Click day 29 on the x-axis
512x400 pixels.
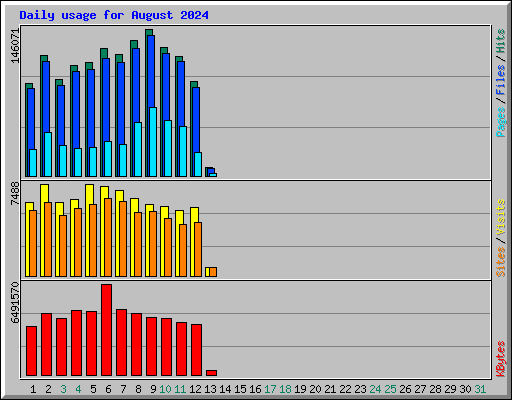(x=450, y=389)
